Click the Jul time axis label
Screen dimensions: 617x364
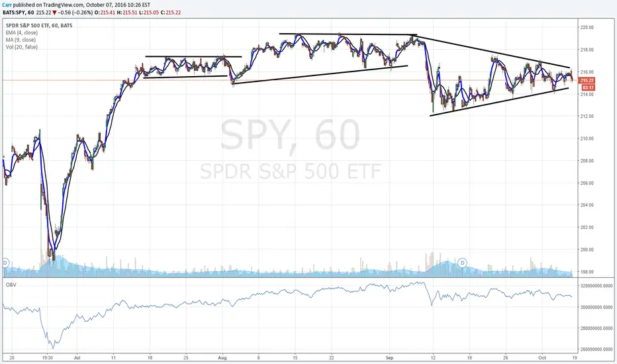pyautogui.click(x=77, y=358)
